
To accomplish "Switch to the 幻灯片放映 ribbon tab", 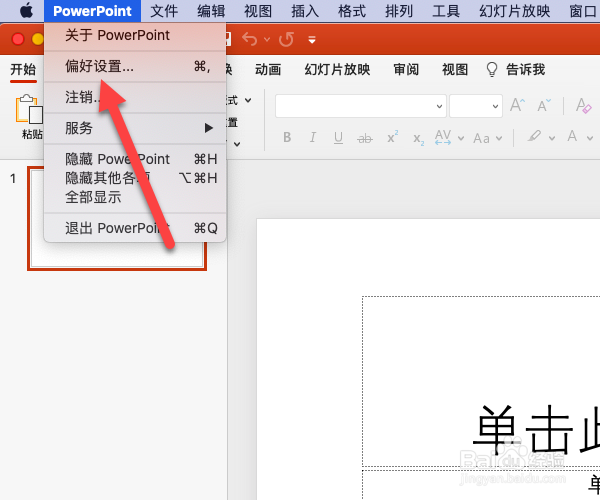I will tap(337, 70).
